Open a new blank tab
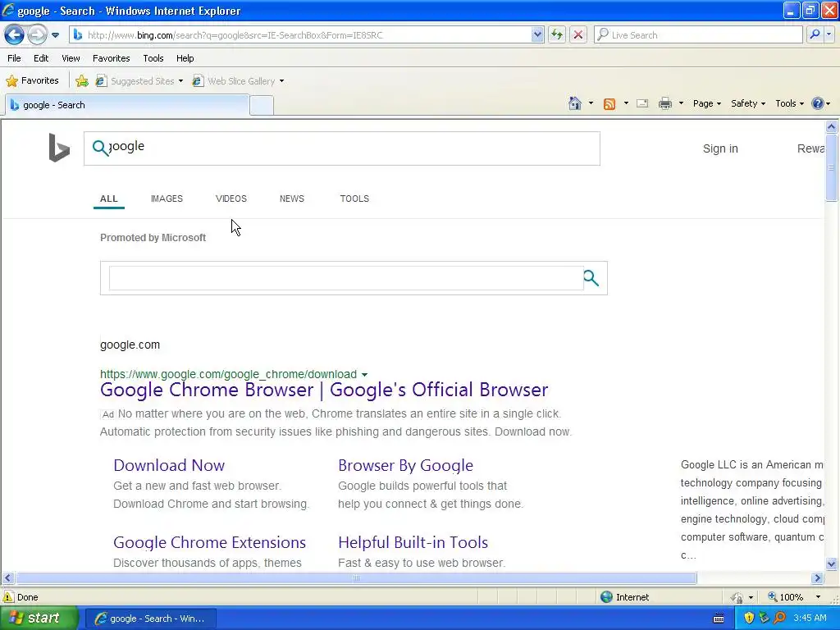 262,106
